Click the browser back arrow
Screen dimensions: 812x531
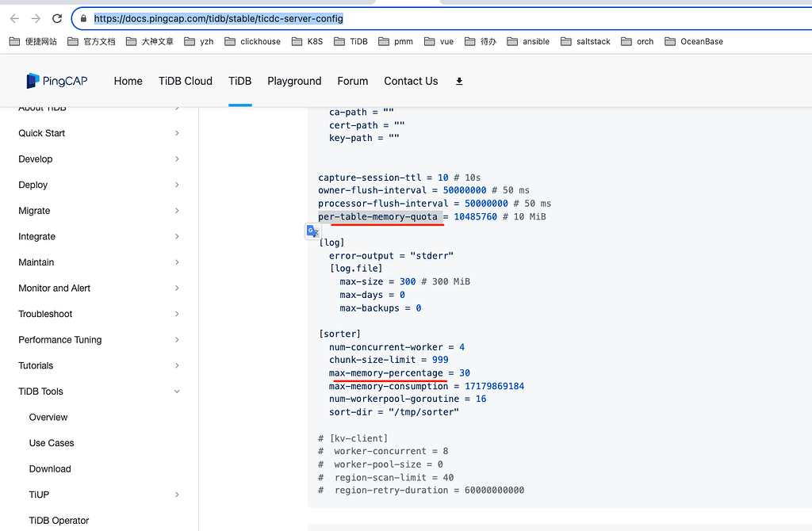pyautogui.click(x=14, y=18)
